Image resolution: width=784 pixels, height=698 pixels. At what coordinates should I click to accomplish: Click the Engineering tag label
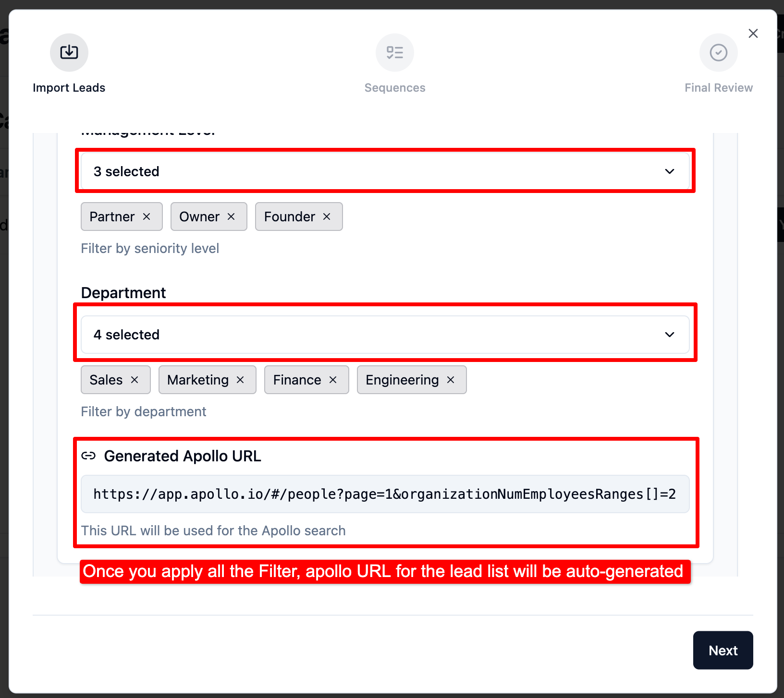[403, 380]
